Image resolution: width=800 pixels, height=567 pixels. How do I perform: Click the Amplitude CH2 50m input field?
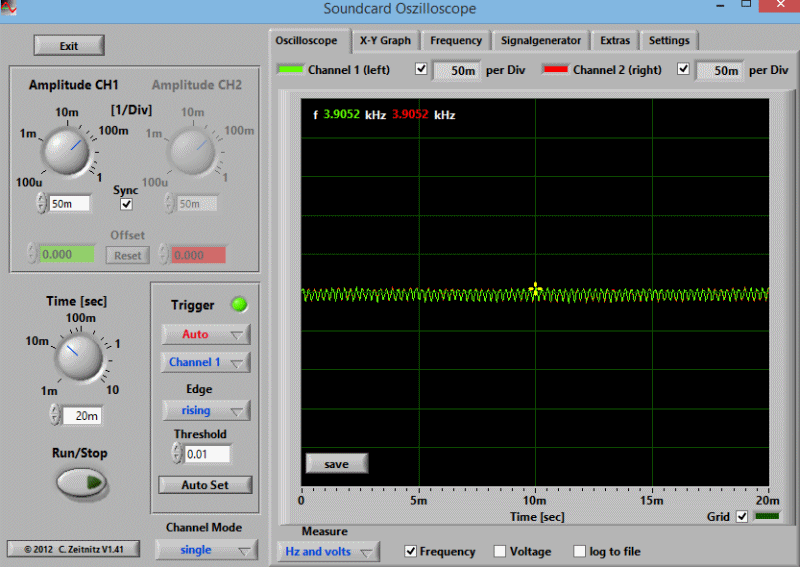tap(196, 204)
